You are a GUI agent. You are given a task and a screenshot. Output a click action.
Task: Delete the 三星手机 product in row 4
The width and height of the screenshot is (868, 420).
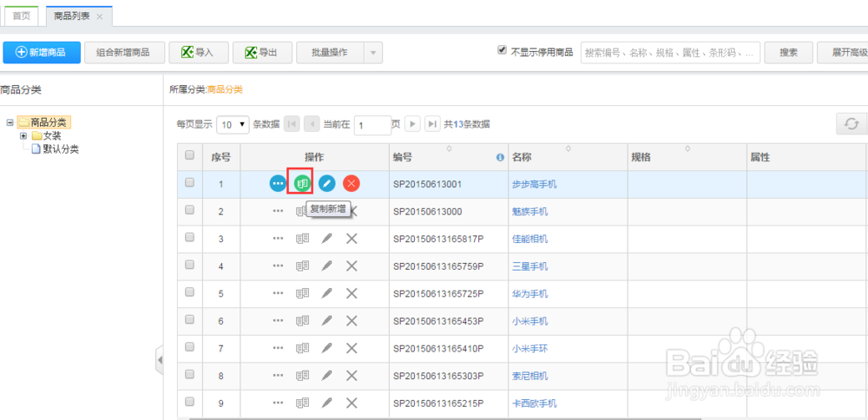pyautogui.click(x=352, y=266)
